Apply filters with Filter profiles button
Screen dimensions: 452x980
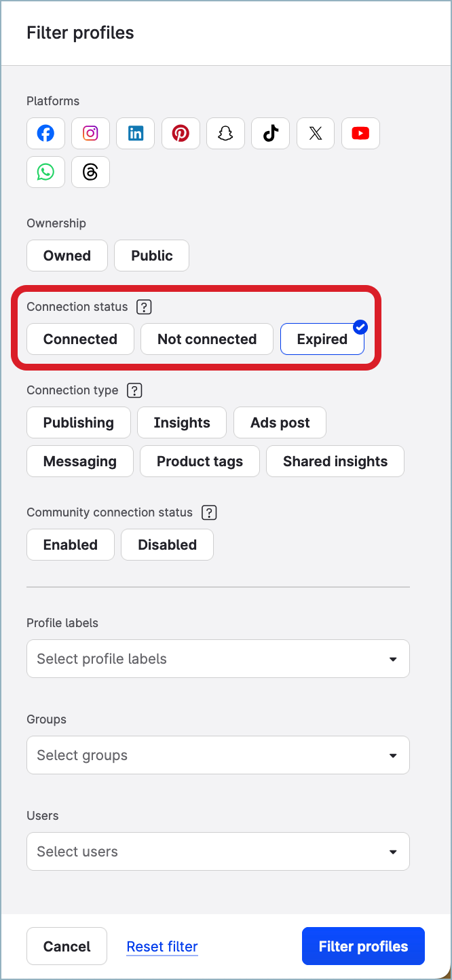click(x=363, y=947)
